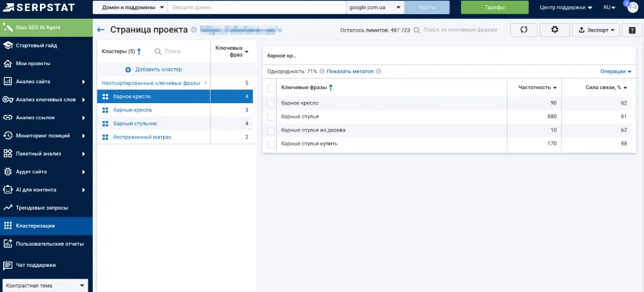644x292 pixels.
Task: Click the link icon for Анализ ссылок
Action: pos(8,117)
